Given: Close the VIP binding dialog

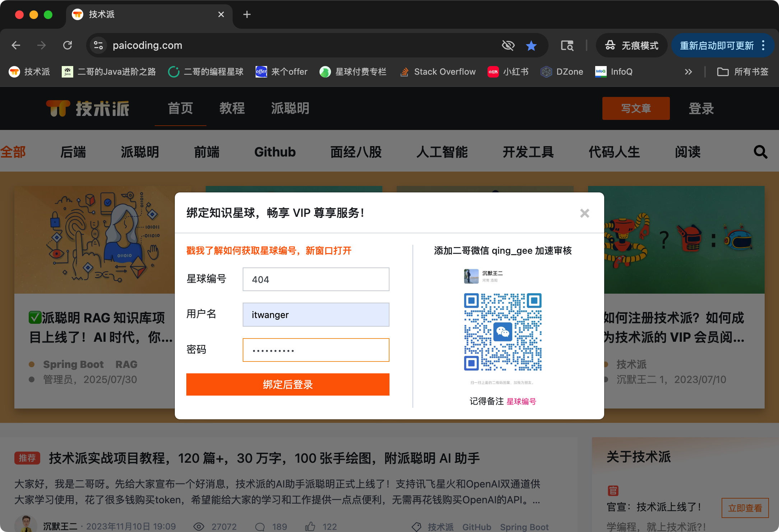Looking at the screenshot, I should pyautogui.click(x=584, y=213).
